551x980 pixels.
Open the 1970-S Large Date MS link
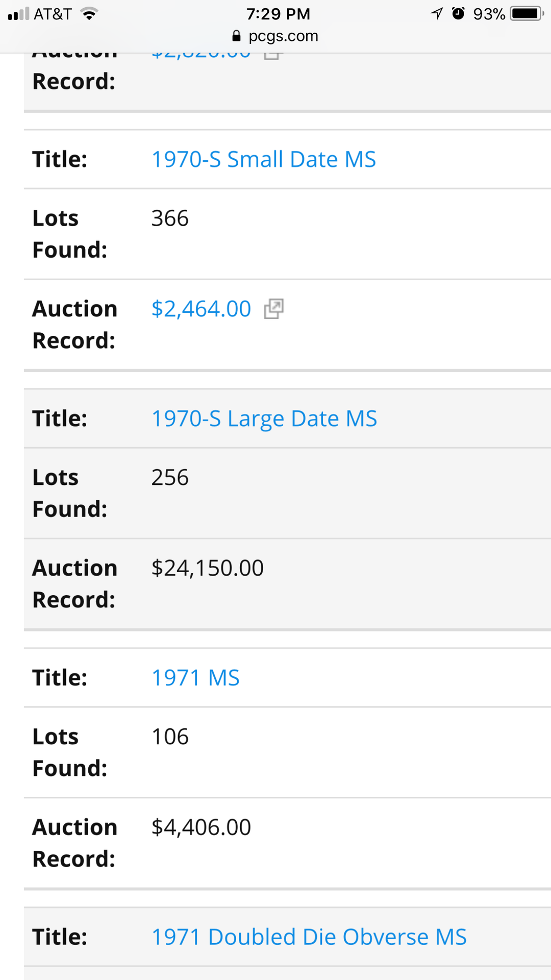[264, 419]
